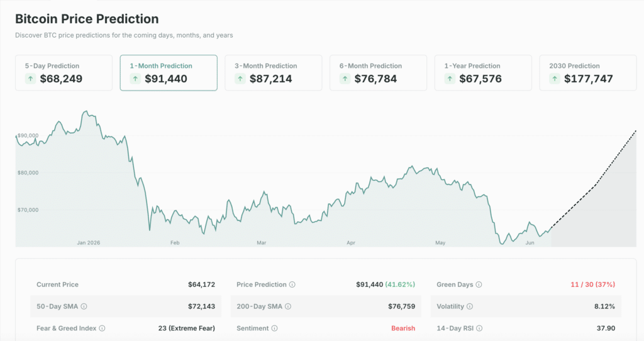Select the 6-Month Prediction card
644x341 pixels.
(x=378, y=73)
